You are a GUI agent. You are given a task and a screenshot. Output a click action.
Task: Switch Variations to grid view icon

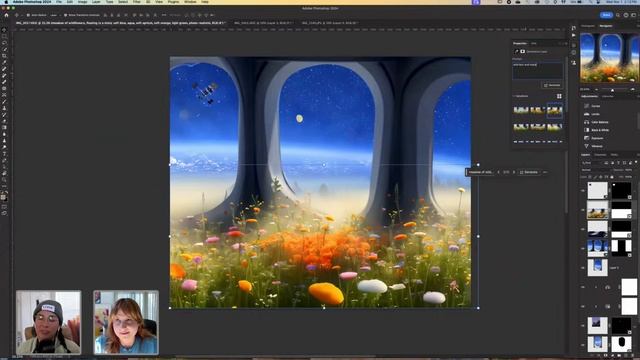point(559,96)
